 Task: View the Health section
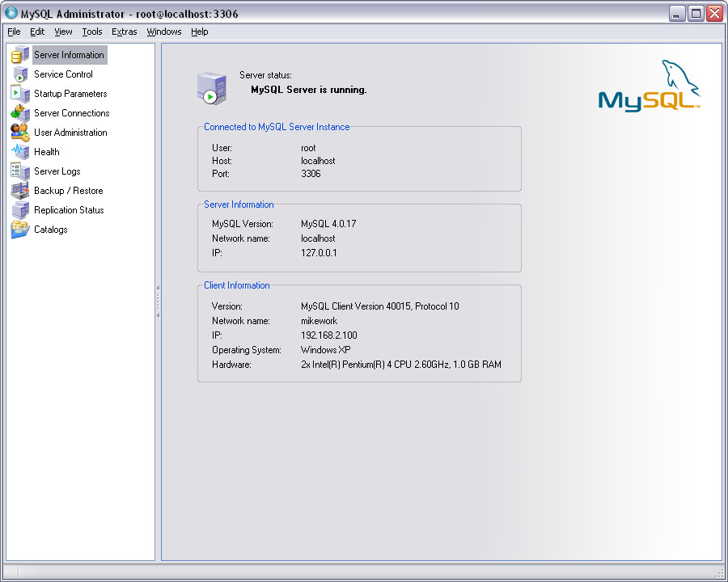coord(46,152)
